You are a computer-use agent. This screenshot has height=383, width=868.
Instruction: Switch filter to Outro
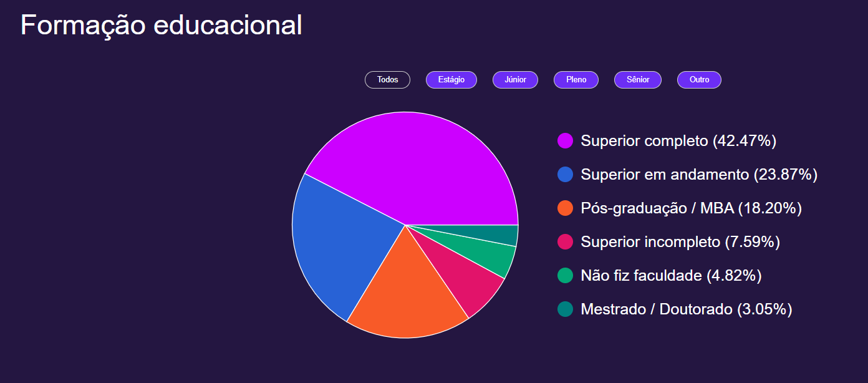coord(699,80)
